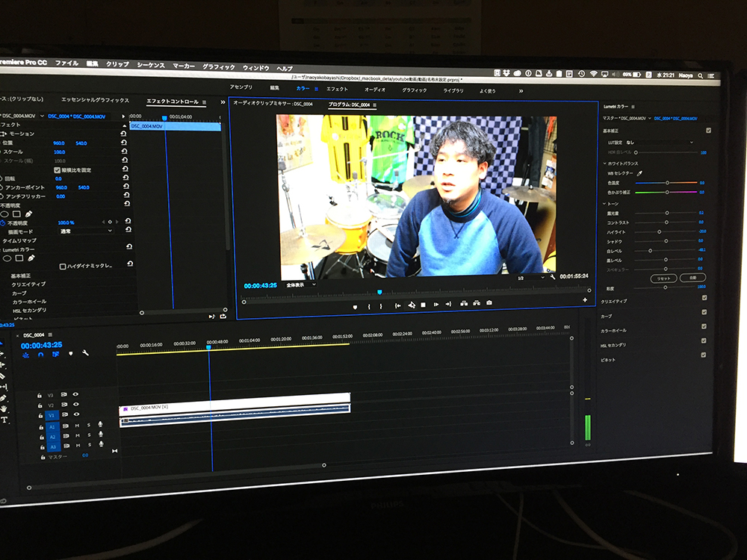The height and width of the screenshot is (560, 747).
Task: Select the Hand tool in toolbar
Action: [4, 408]
